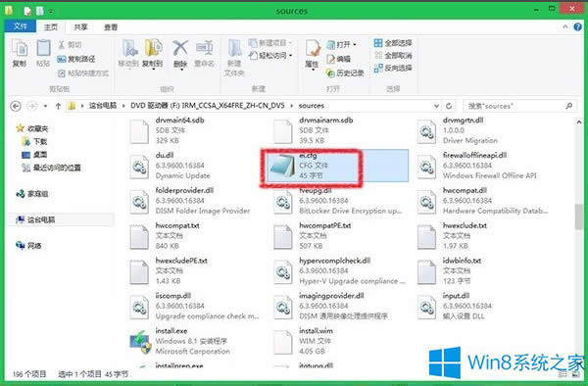Click the Back navigation arrow
The image size is (588, 386).
point(16,106)
